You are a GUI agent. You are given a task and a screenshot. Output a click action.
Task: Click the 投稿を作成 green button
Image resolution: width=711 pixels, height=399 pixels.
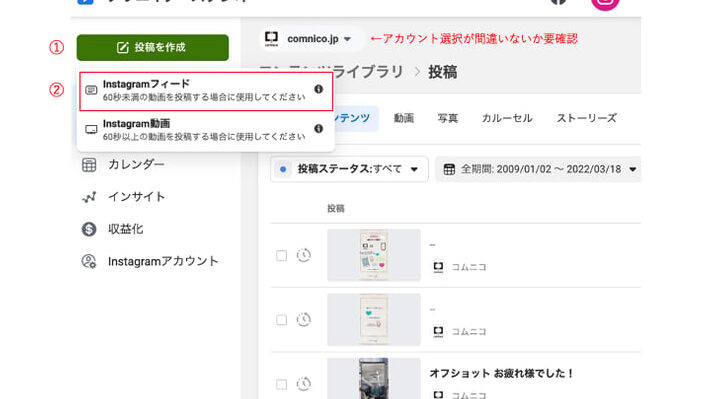152,48
